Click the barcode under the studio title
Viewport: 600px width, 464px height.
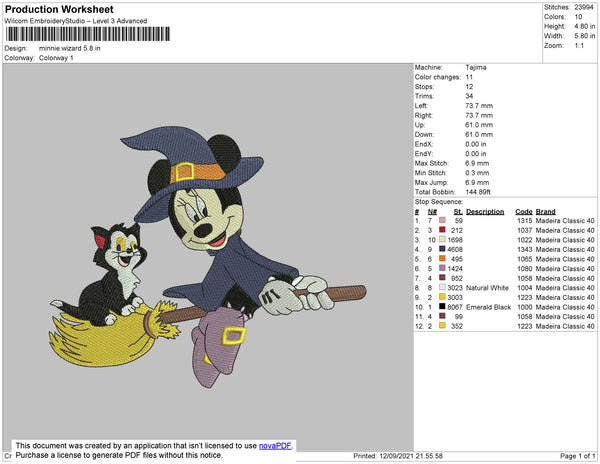click(x=88, y=34)
